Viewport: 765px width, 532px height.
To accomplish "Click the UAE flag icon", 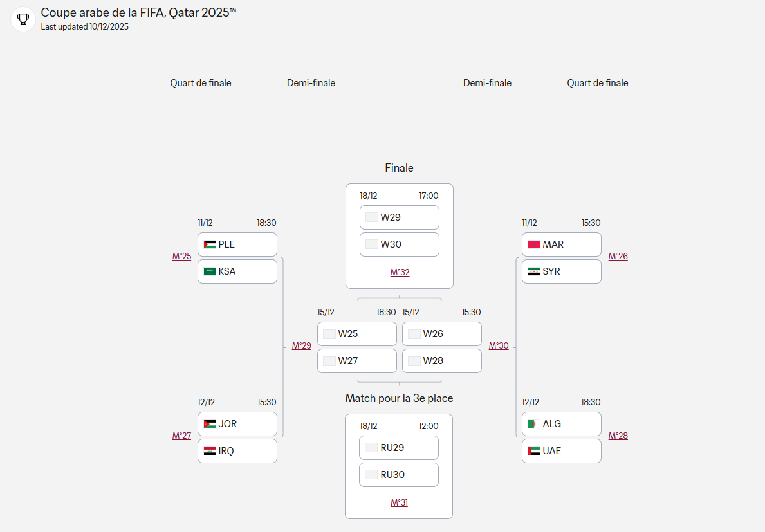I will point(534,451).
